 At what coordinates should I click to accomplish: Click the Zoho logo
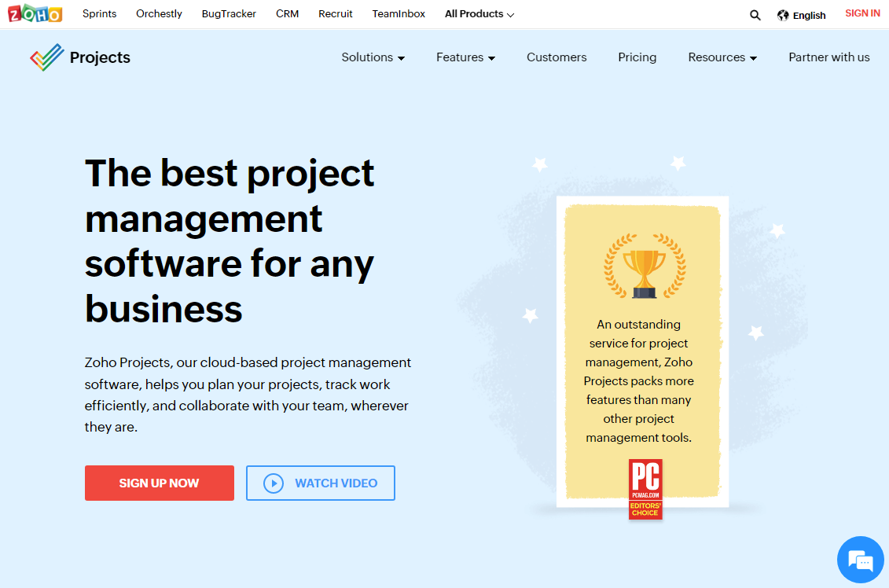coord(35,13)
